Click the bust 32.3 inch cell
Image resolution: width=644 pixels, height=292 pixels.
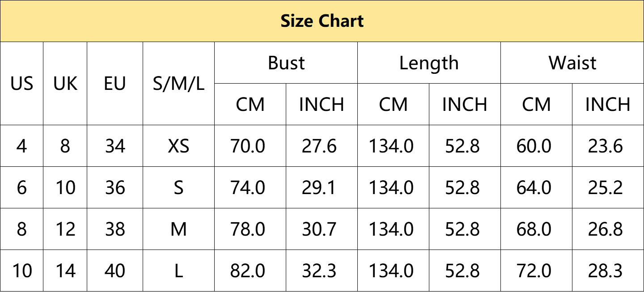click(322, 271)
